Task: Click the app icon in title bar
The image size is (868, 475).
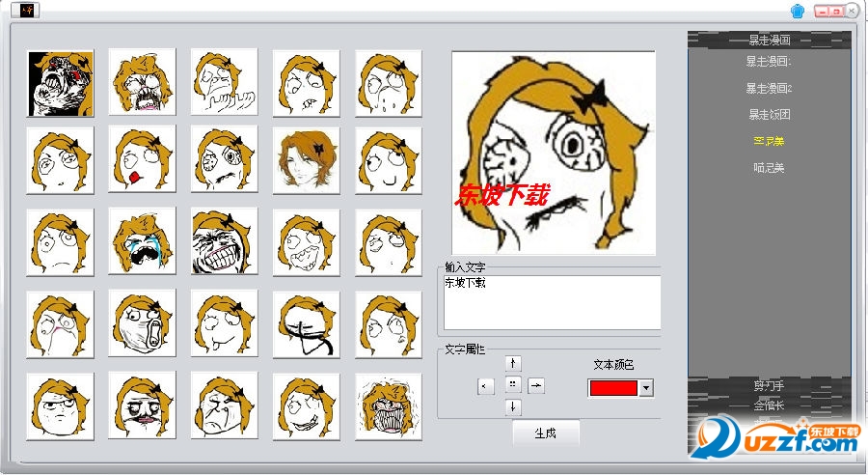Action: click(25, 10)
